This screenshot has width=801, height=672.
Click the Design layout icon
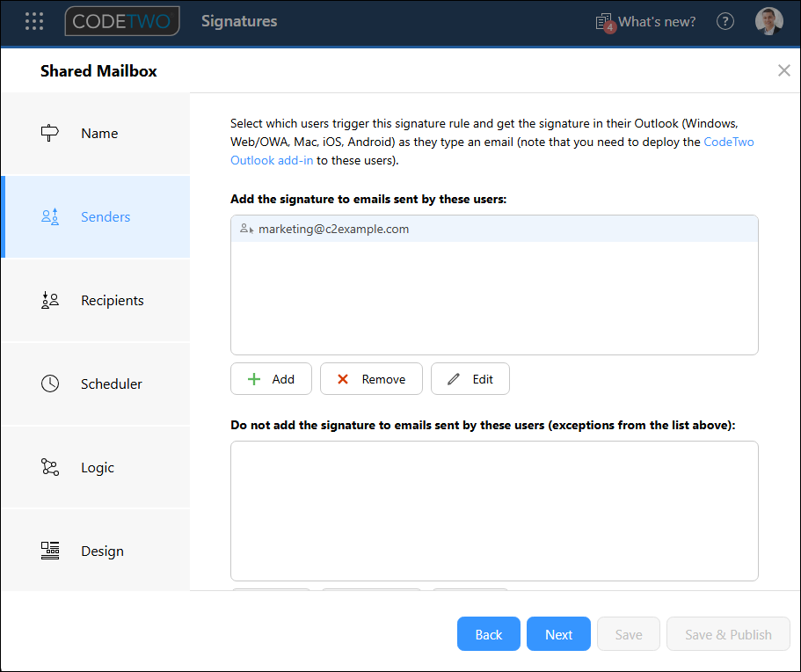(49, 551)
